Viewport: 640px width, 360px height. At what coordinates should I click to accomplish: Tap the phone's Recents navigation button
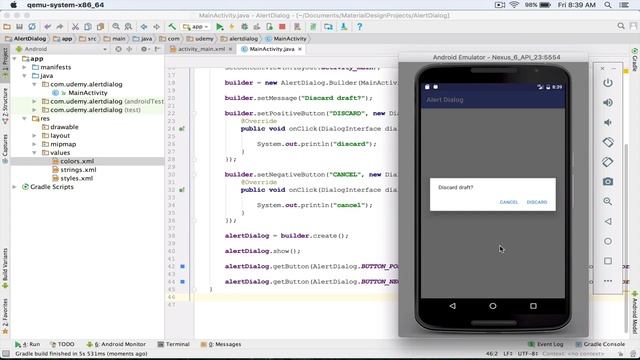pyautogui.click(x=533, y=306)
